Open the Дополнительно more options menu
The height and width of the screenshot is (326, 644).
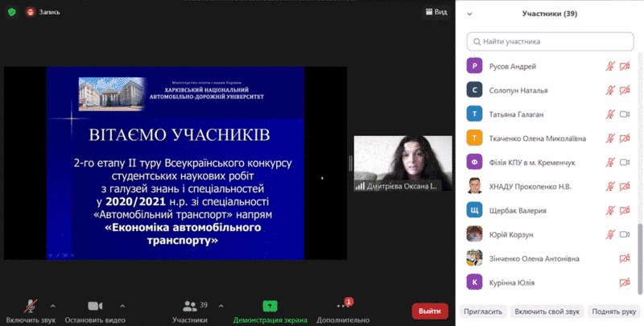(343, 309)
